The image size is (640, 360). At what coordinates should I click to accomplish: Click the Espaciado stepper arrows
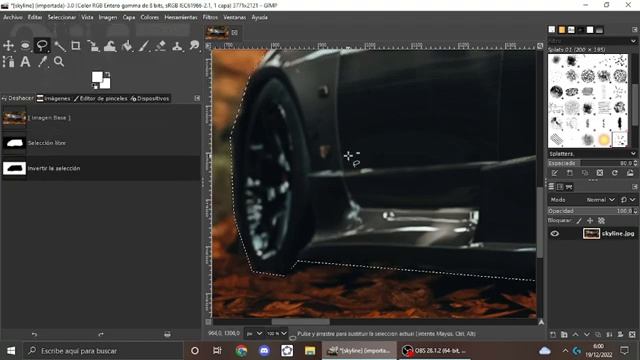[x=635, y=163]
